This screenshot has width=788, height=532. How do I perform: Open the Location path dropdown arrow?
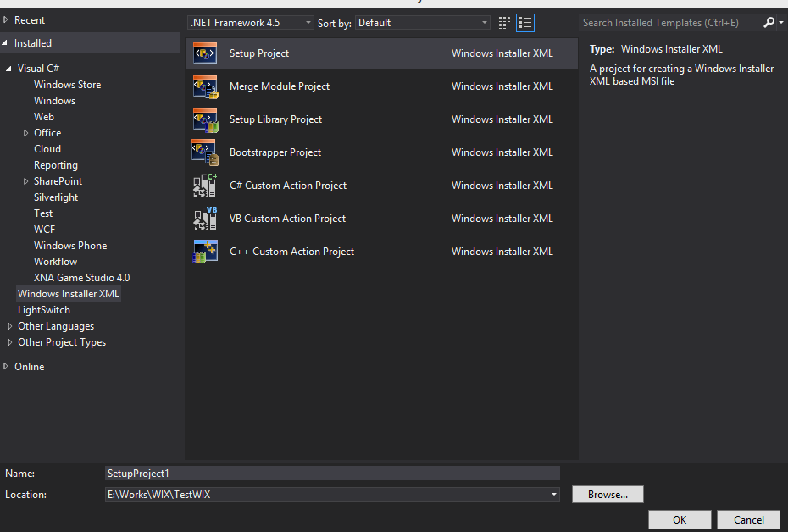[554, 495]
